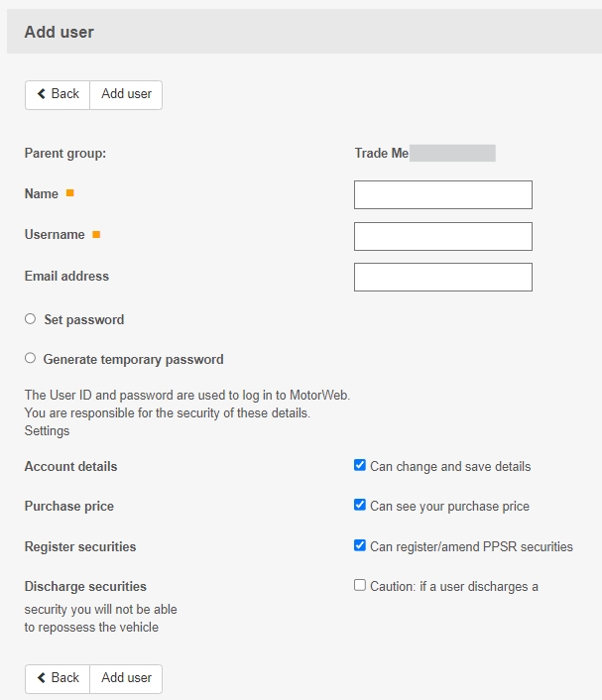Click the Purchase price label text
The image size is (602, 700).
(69, 506)
